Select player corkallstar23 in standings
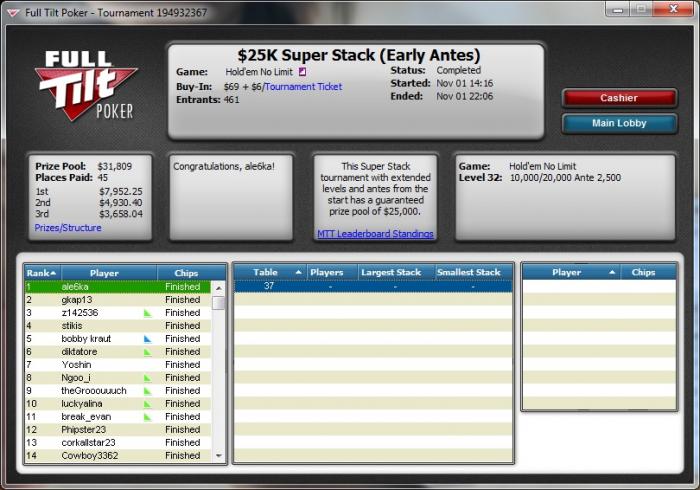Viewport: 700px width, 490px height. (118, 442)
